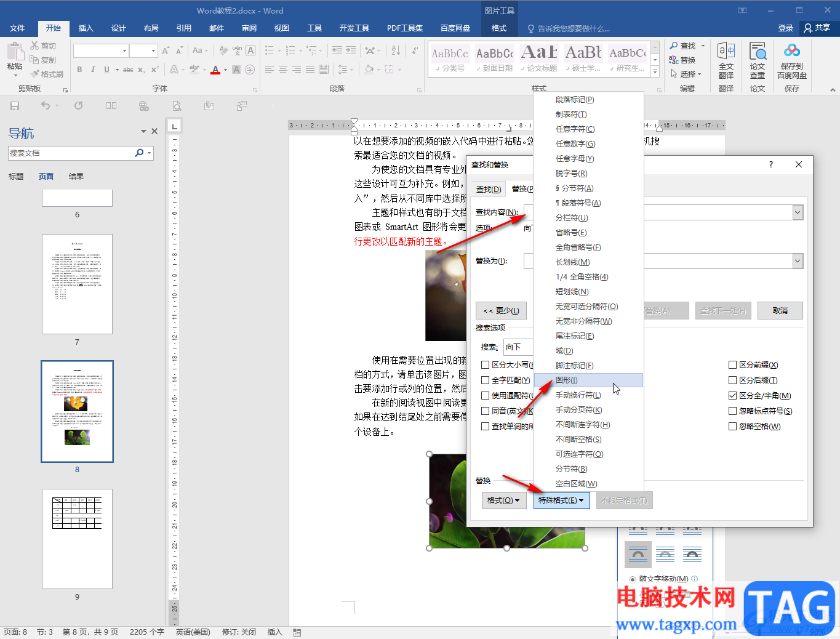
Task: Enable the 使用通配符 wildcards checkbox
Action: pyautogui.click(x=485, y=396)
